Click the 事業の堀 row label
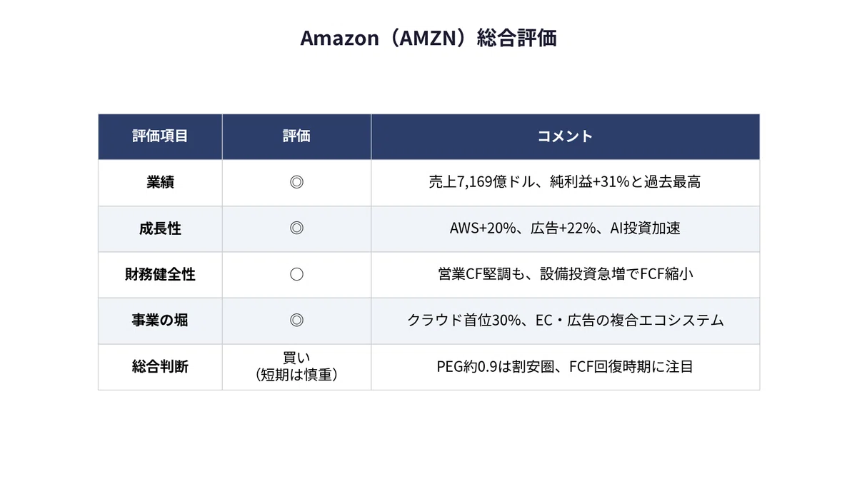Screen dimensions: 857x504 pos(160,321)
